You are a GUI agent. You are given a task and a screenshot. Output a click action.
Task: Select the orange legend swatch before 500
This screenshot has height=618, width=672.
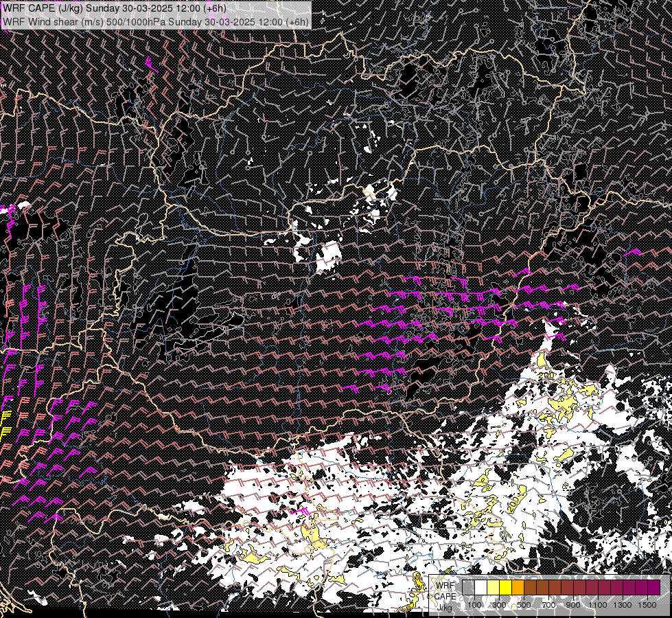point(518,587)
